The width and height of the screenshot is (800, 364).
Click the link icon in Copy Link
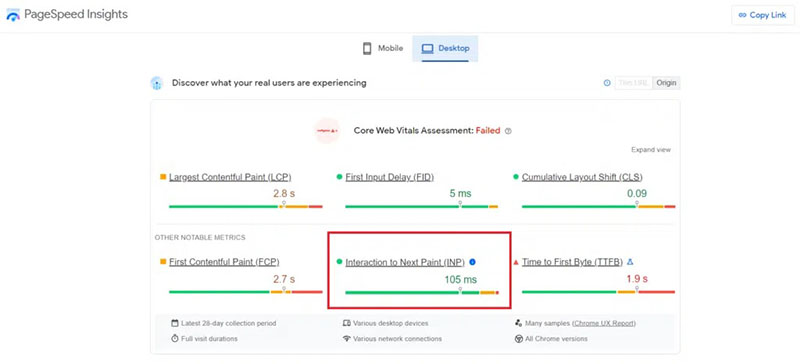742,15
